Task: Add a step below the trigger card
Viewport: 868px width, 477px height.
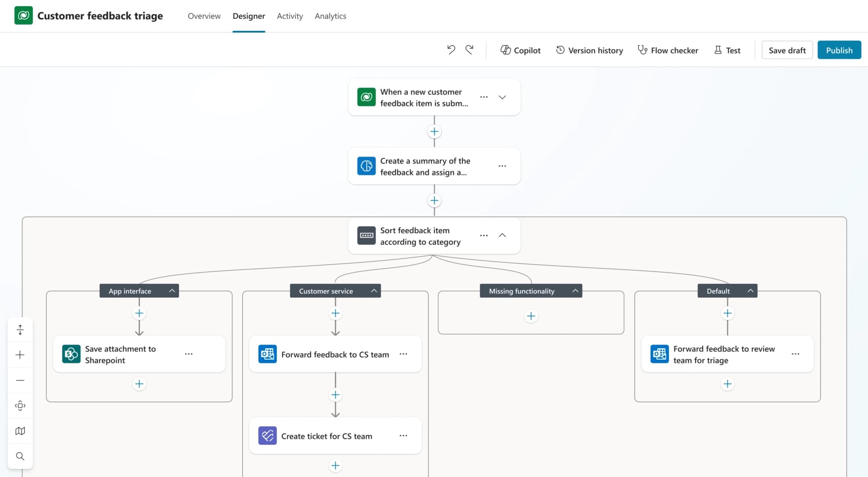Action: coord(434,132)
